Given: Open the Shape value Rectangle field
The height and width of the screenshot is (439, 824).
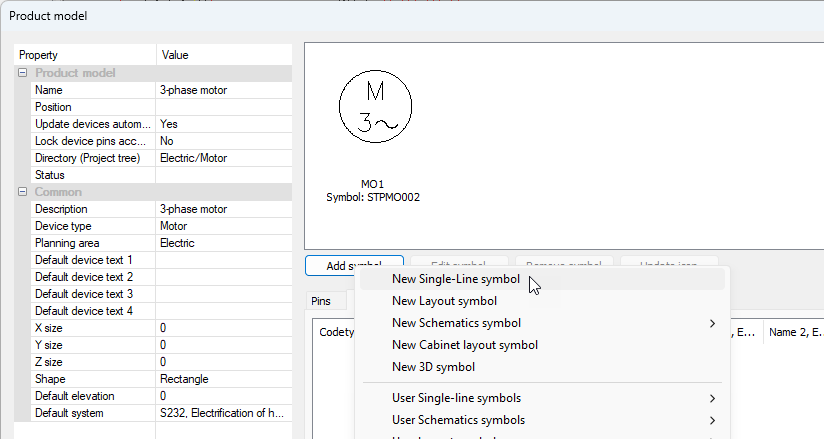Looking at the screenshot, I should point(224,379).
